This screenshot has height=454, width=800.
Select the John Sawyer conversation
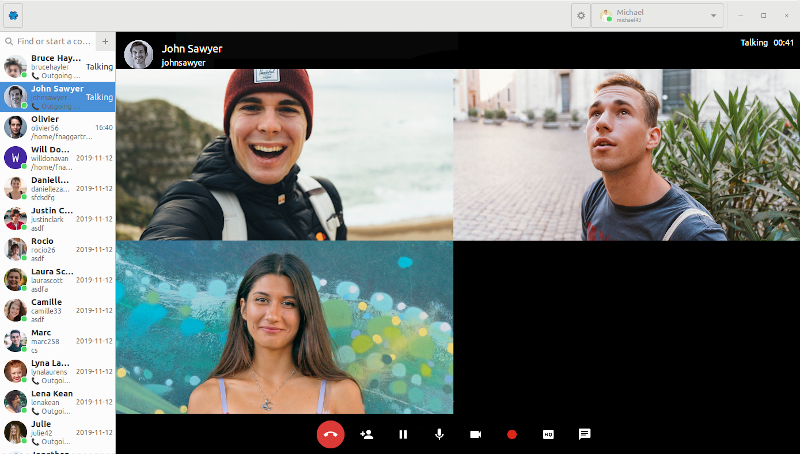(58, 97)
